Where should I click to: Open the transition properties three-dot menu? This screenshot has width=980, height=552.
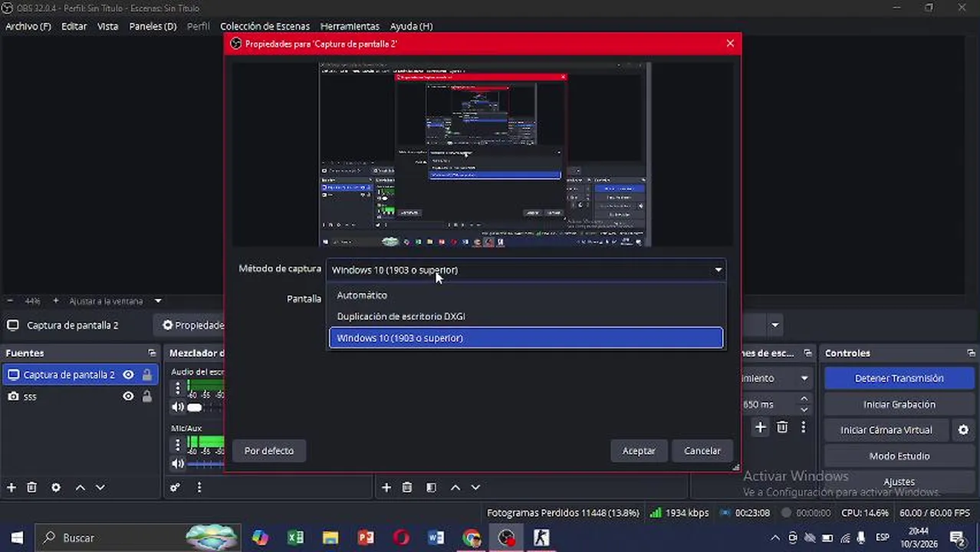click(x=804, y=427)
